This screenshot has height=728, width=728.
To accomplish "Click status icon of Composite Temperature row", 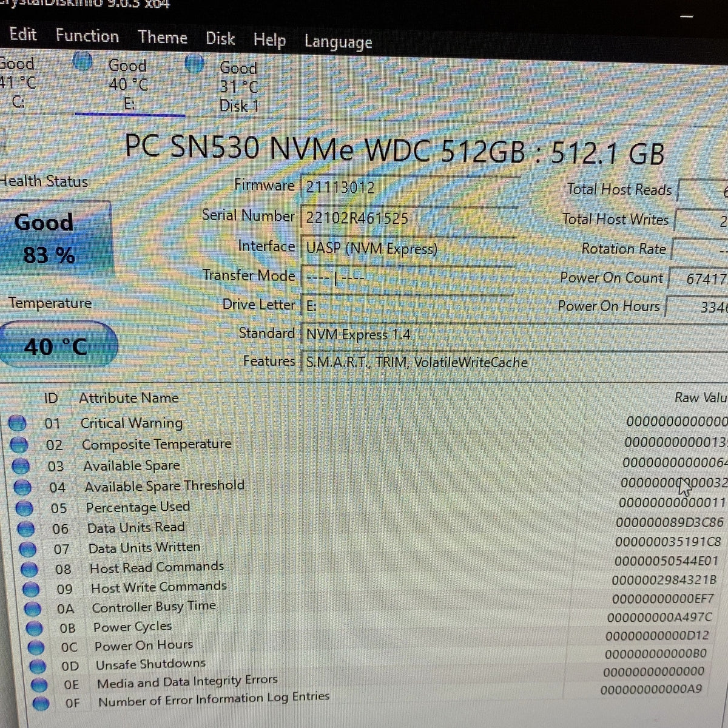I will click(x=19, y=445).
